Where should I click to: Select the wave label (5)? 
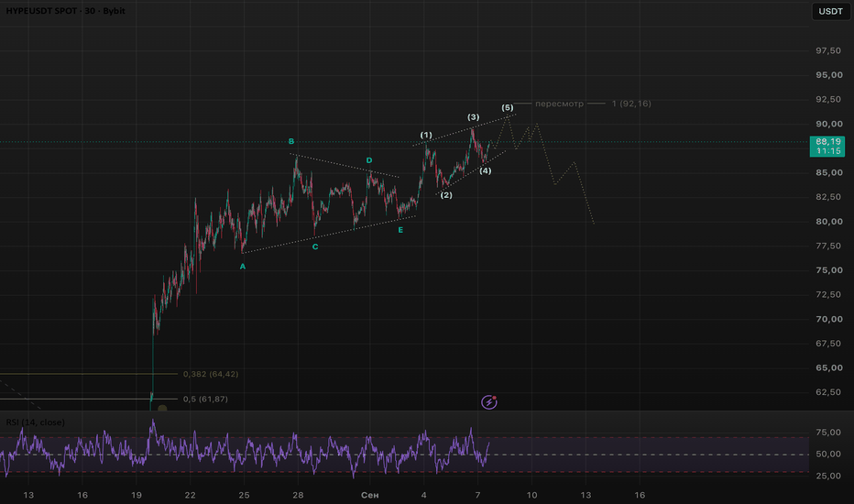pyautogui.click(x=507, y=107)
